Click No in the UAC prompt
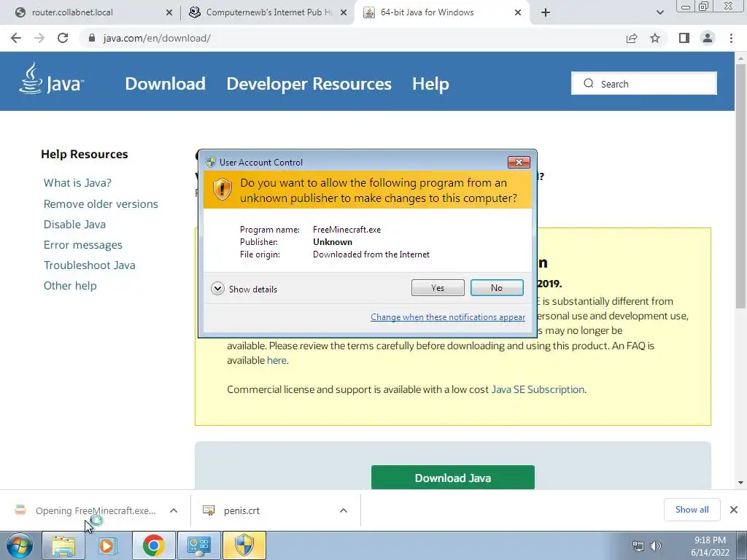 tap(497, 287)
